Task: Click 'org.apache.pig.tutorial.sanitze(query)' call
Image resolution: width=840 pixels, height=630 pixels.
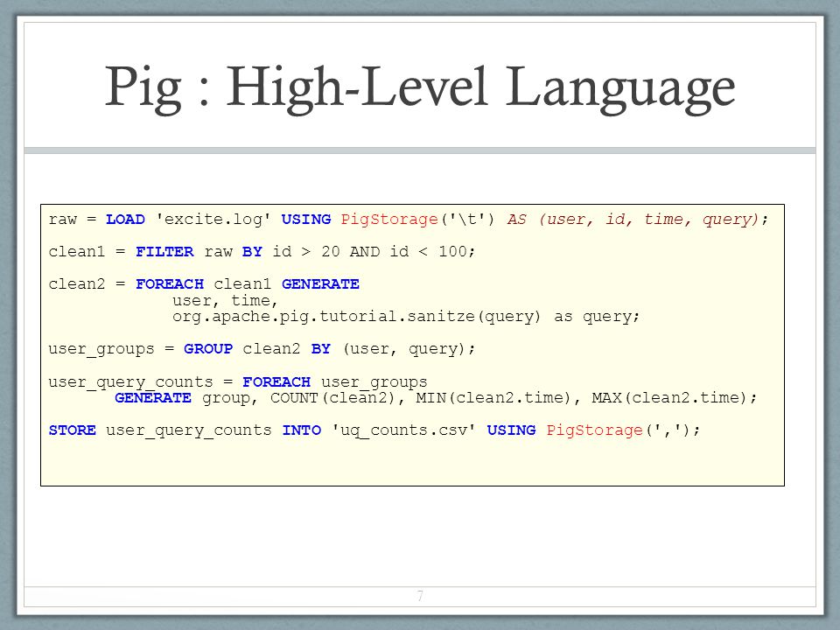Action: click(356, 317)
